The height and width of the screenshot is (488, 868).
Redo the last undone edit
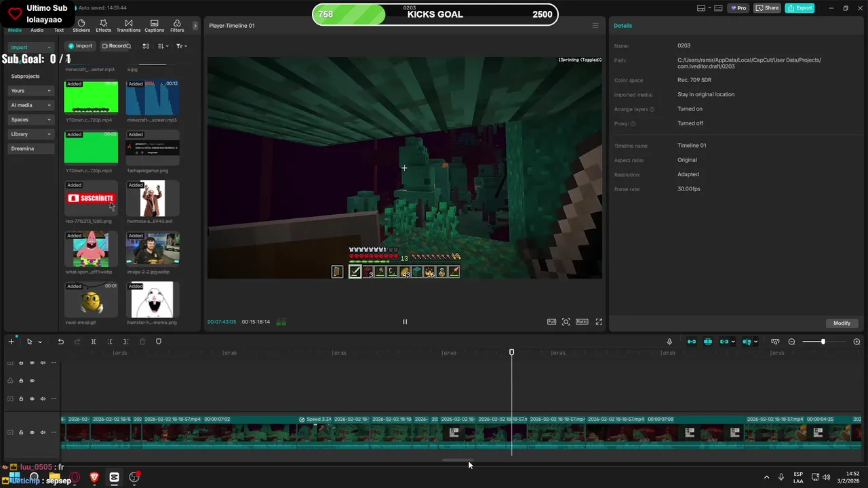pos(77,342)
